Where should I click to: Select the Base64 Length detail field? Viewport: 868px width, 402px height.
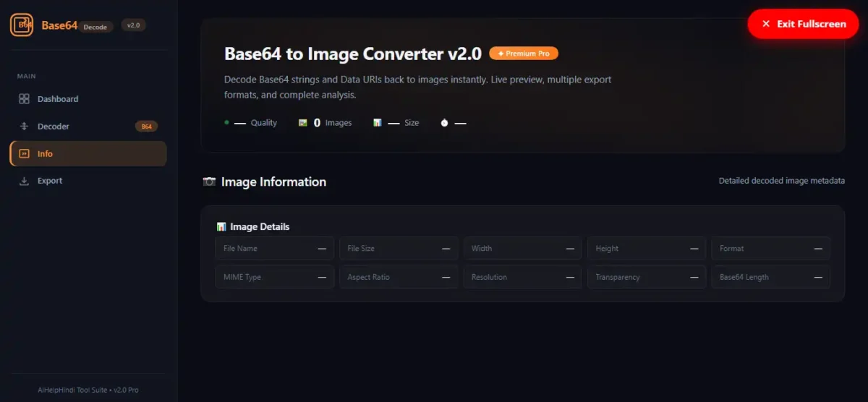coord(771,277)
